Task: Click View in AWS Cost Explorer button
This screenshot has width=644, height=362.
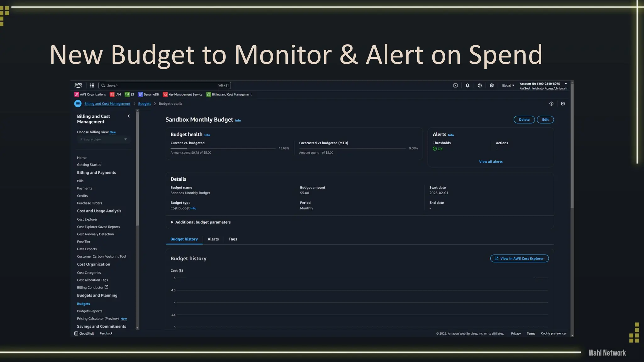Action: pos(519,258)
